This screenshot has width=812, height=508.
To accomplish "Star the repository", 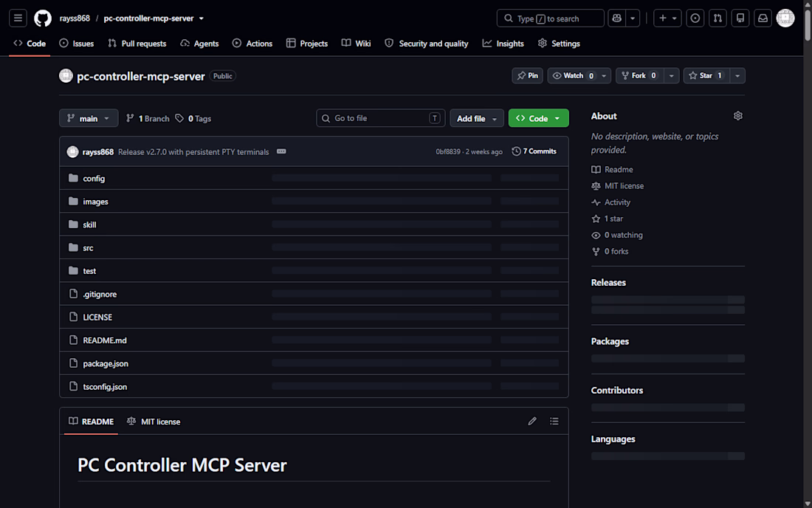I will pos(706,75).
